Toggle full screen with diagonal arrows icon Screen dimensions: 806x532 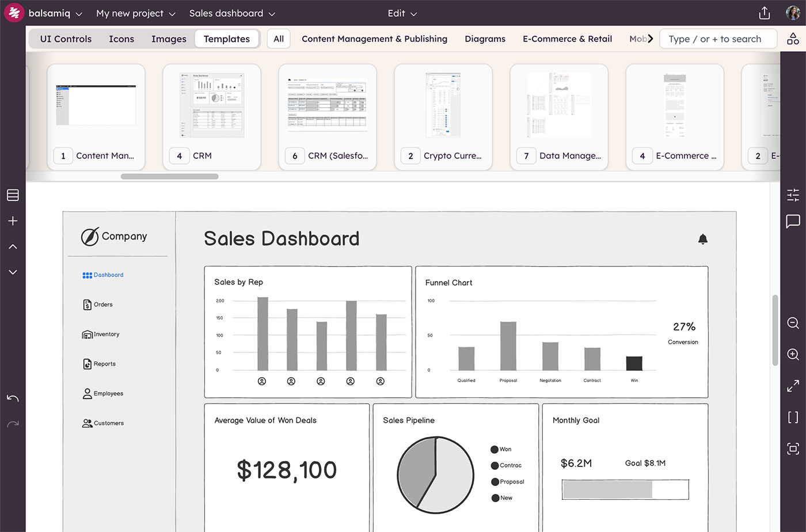793,386
